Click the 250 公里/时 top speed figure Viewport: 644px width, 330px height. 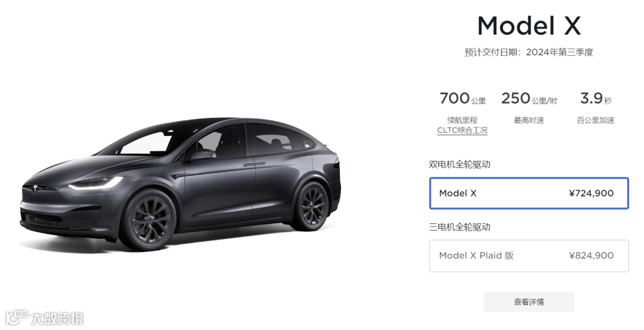(x=529, y=98)
